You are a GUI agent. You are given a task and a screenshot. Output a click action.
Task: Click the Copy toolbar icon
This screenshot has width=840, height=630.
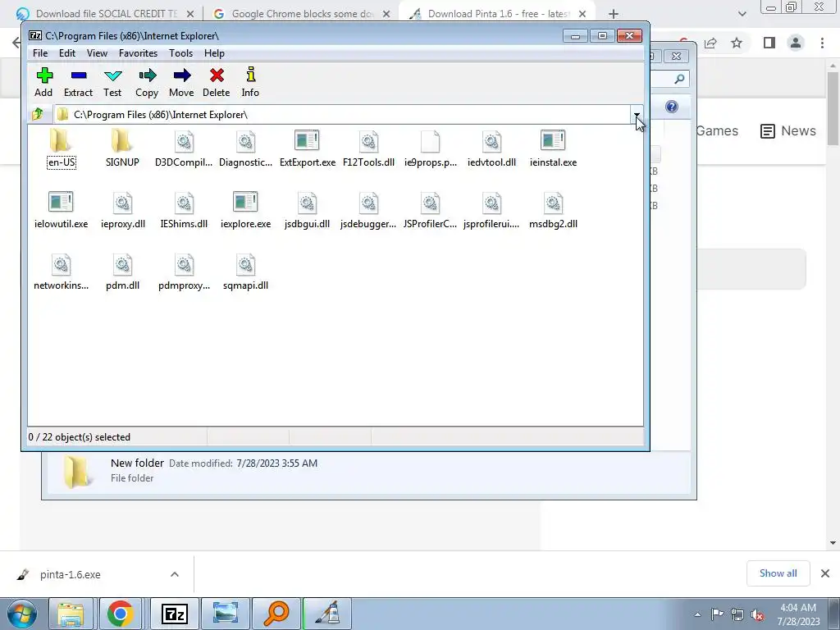click(x=147, y=82)
